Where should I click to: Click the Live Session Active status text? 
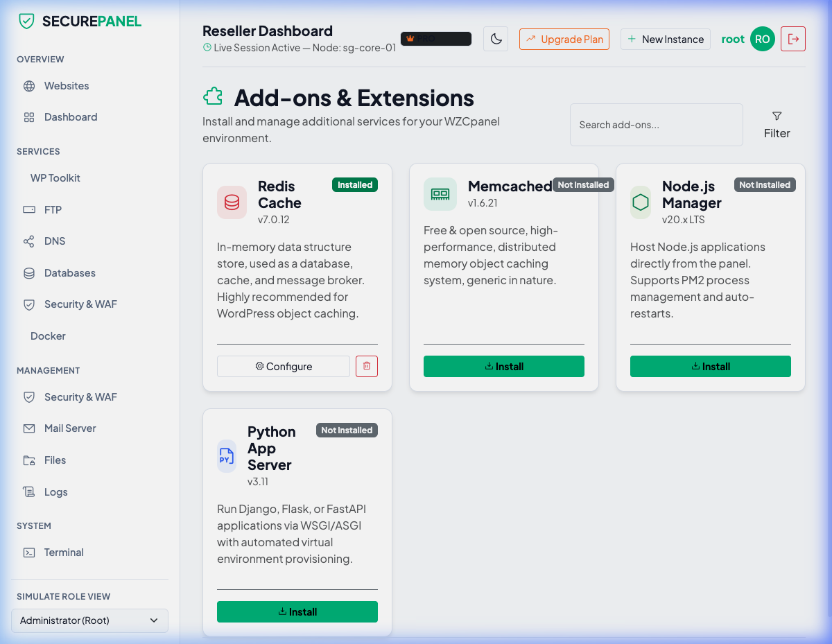click(300, 48)
